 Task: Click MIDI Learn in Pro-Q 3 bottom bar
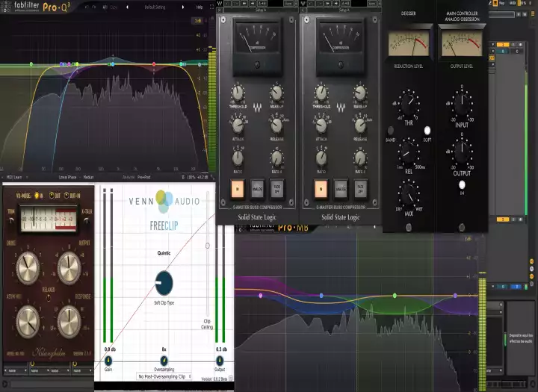14,177
